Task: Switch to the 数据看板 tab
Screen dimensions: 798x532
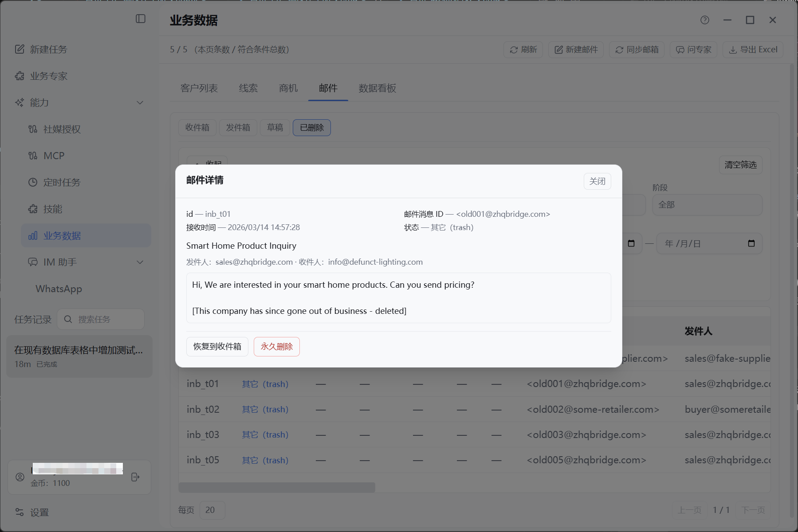Action: [377, 88]
